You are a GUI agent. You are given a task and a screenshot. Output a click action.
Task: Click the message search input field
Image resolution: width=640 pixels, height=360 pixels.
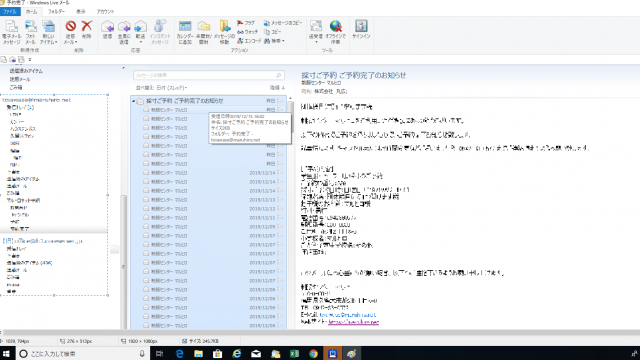point(209,76)
